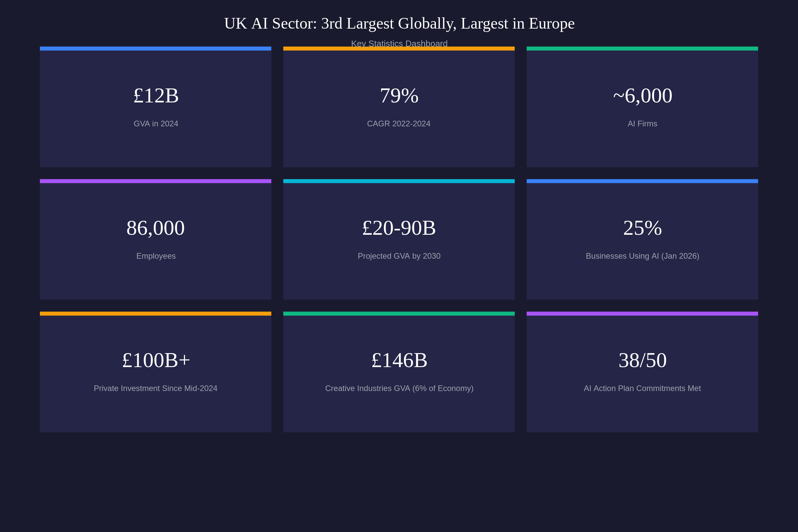The height and width of the screenshot is (532, 798).
Task: Click the UK AI Sector dashboard title
Action: pos(399,24)
